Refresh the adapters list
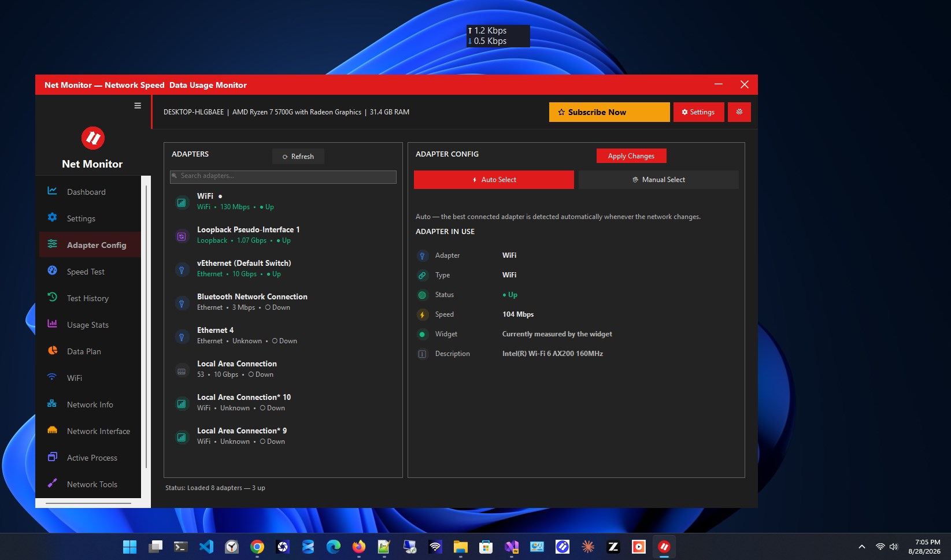This screenshot has height=560, width=951. [298, 157]
